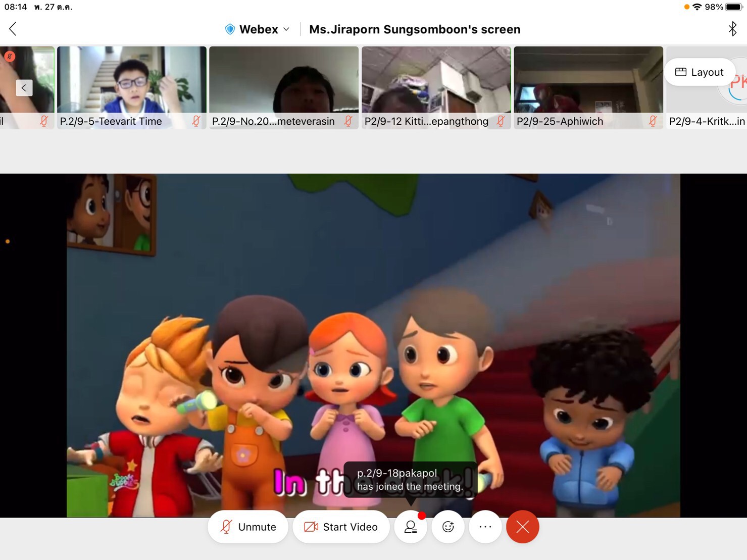The height and width of the screenshot is (560, 747).
Task: Tap muted mic icon on P2/9-25-Aphiwich
Action: pos(653,121)
